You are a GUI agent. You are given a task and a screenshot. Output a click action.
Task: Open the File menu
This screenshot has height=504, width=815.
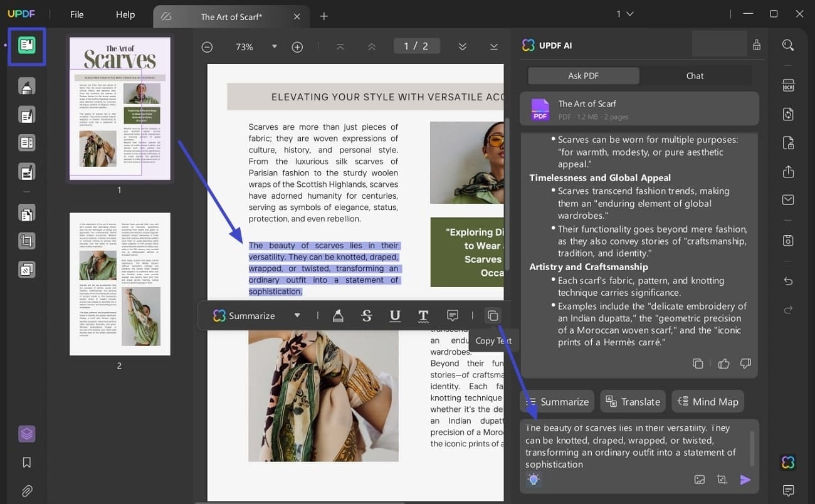76,14
